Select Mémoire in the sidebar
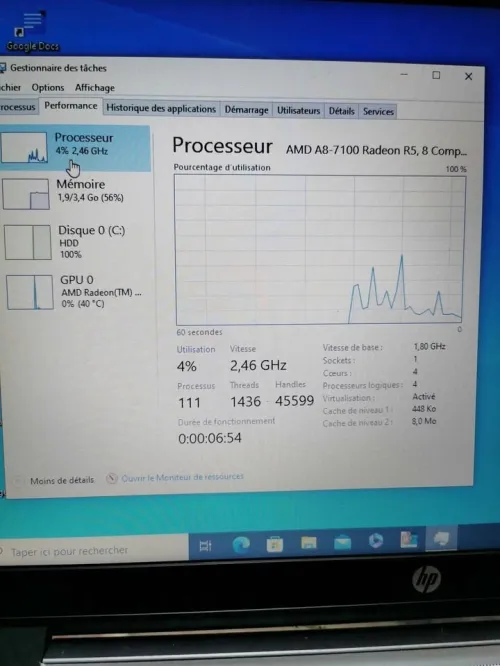Image resolution: width=500 pixels, height=666 pixels. 76,194
